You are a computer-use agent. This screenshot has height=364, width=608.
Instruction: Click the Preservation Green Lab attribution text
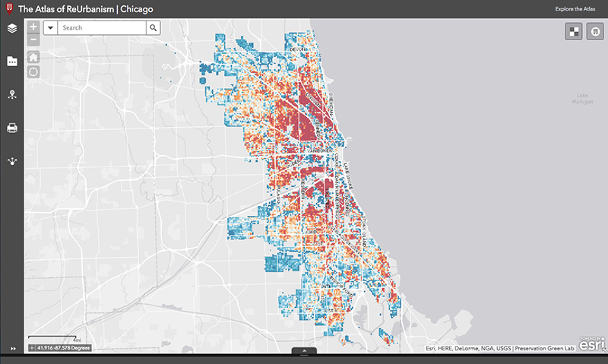pos(544,349)
